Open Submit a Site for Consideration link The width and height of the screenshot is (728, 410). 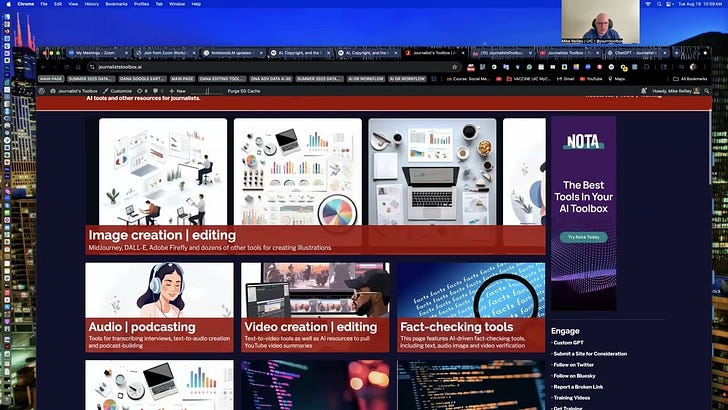pos(590,354)
